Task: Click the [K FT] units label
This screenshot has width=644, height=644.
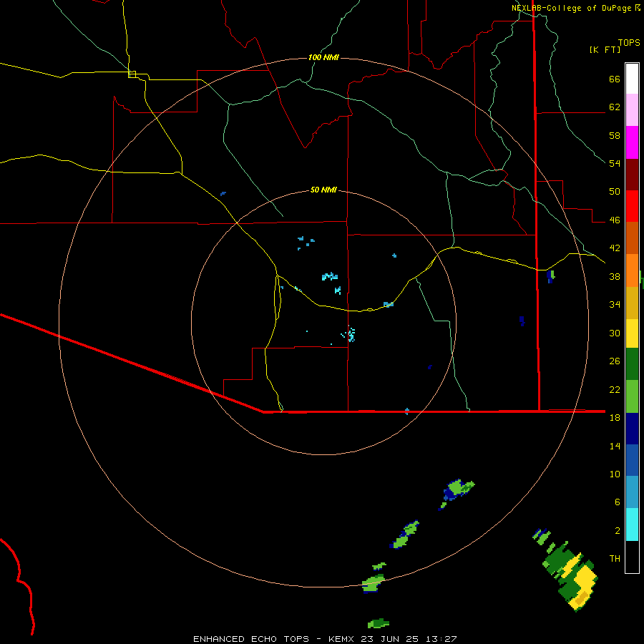Action: coord(605,50)
